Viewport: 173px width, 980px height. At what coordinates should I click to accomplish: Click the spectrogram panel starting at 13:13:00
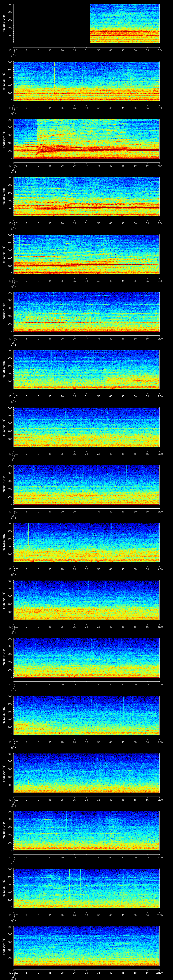87,542
